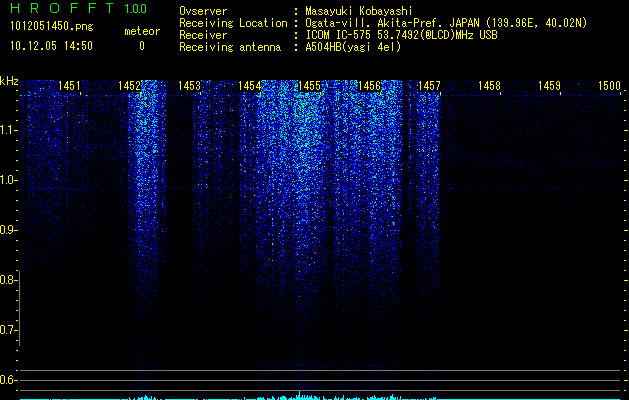Click the 1459 time marker

tap(549, 85)
